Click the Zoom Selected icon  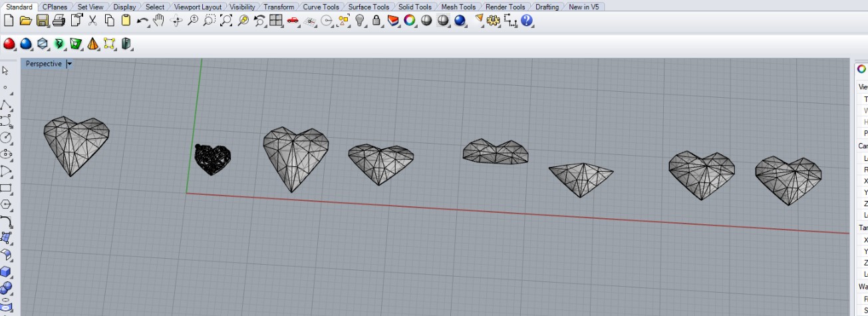click(243, 21)
